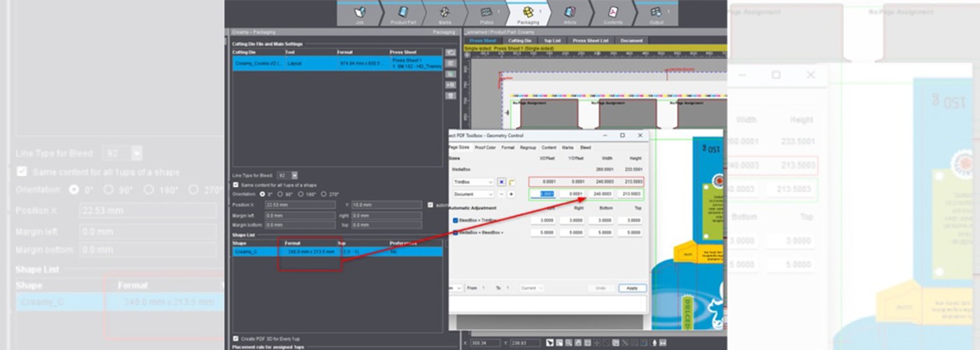Open the Job workflow step
This screenshot has height=350, width=980.
[359, 14]
